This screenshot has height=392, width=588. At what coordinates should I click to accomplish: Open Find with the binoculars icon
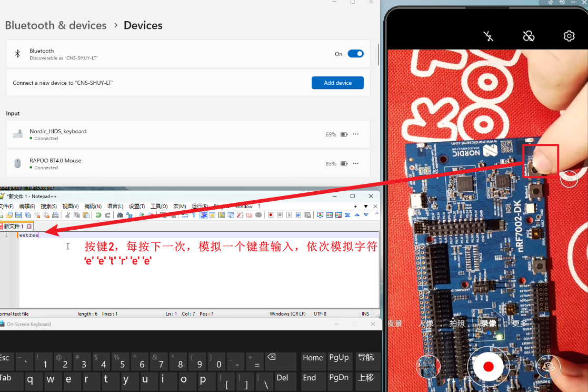coord(120,215)
